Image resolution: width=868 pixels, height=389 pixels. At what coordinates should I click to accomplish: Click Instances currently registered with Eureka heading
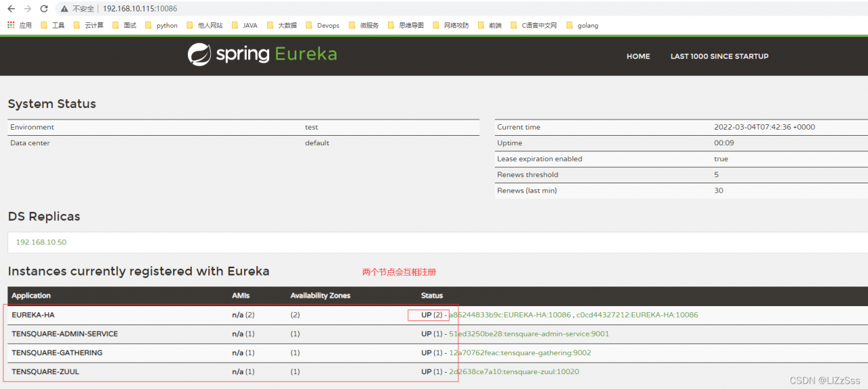[x=138, y=272]
